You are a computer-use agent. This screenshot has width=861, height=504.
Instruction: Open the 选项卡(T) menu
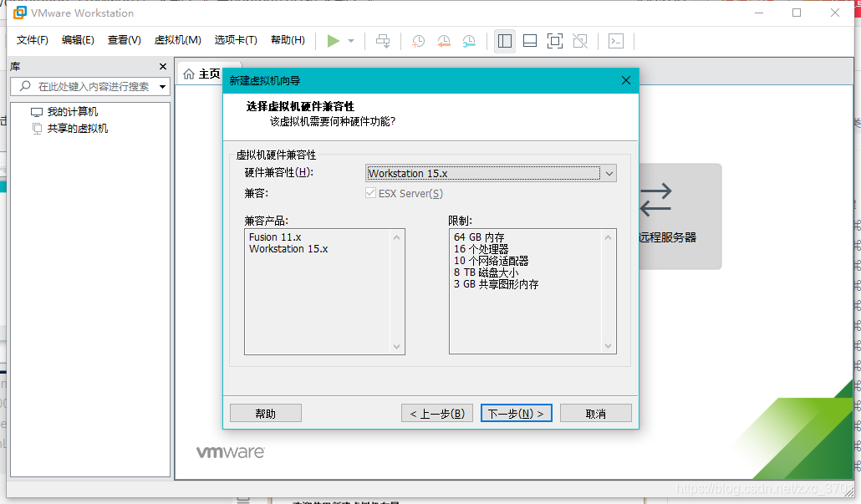(236, 40)
